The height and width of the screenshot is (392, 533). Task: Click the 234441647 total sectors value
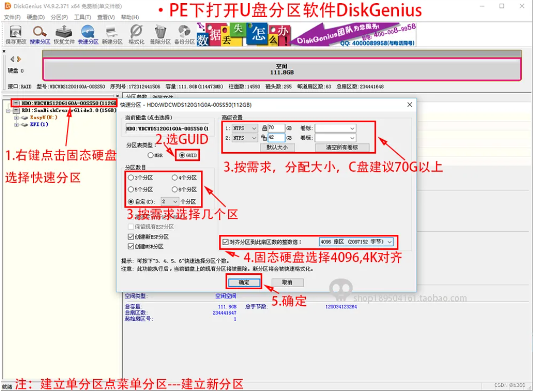pos(224,313)
